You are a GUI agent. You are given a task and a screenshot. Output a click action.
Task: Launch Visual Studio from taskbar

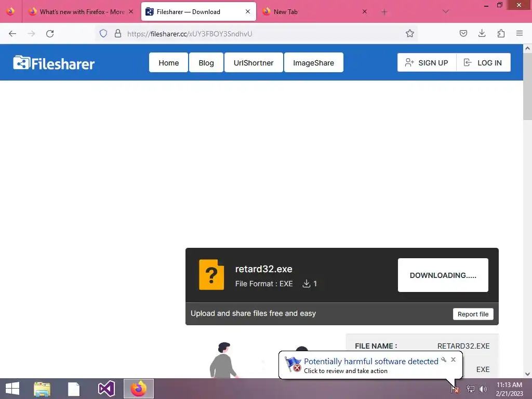[x=106, y=389]
